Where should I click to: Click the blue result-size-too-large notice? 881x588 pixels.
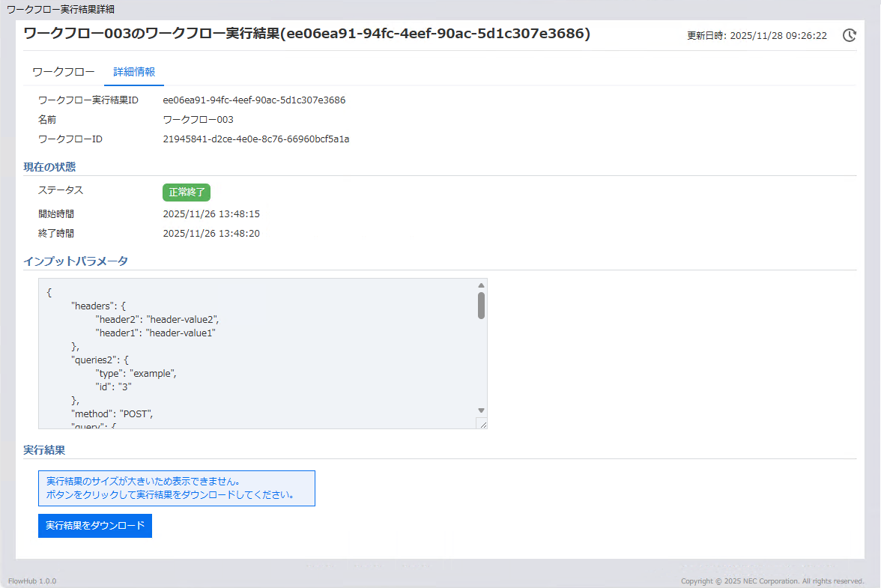177,488
